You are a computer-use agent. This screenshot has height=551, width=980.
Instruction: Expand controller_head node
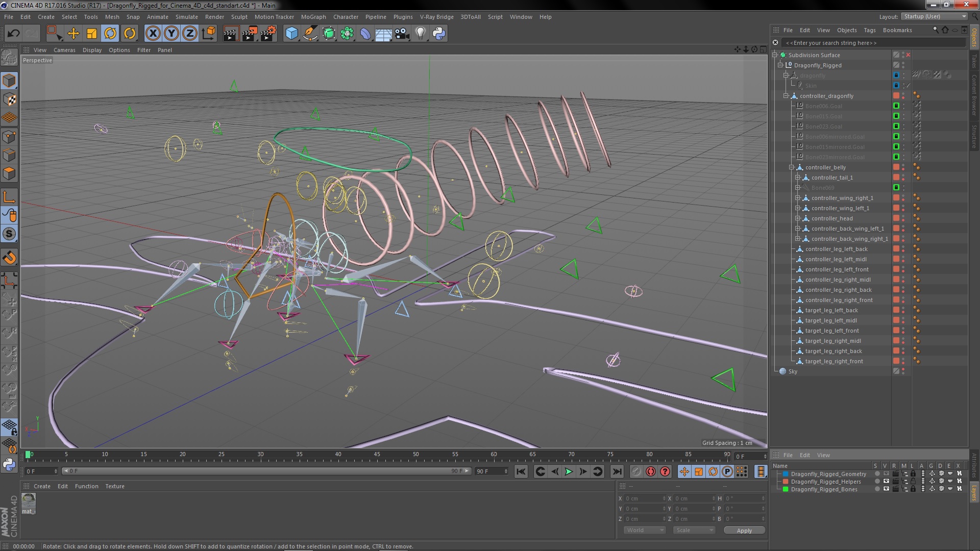pyautogui.click(x=798, y=218)
